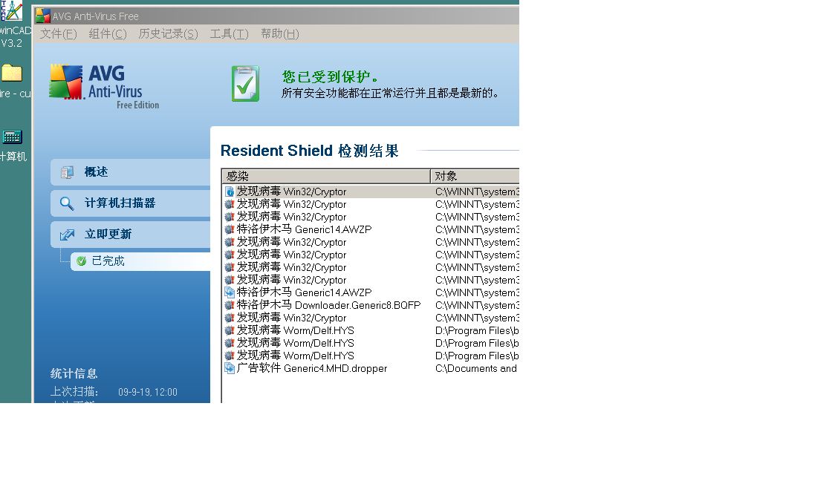
Task: Select the 已完成 sub-item
Action: pyautogui.click(x=140, y=261)
